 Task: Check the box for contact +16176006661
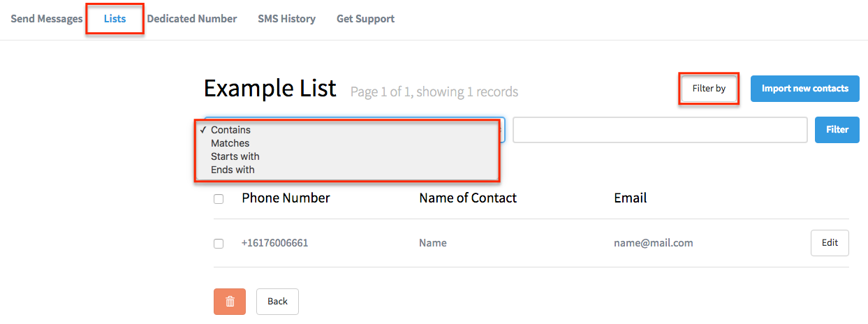click(219, 244)
